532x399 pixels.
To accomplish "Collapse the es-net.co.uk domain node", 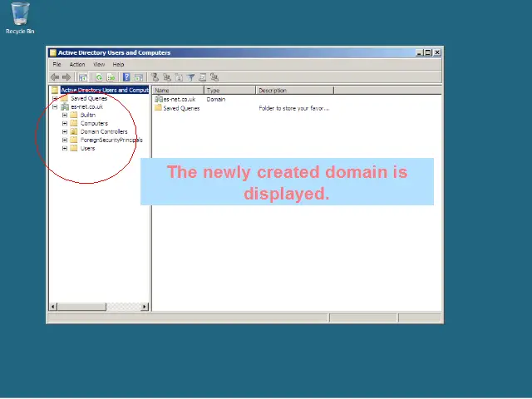I will (55, 107).
